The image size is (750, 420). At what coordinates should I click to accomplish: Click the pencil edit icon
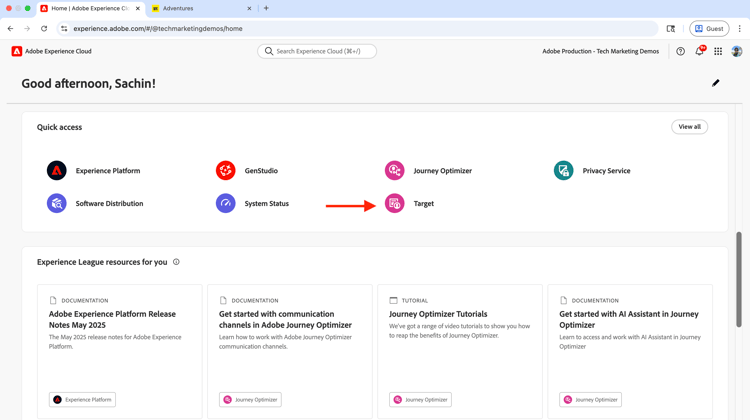tap(716, 83)
